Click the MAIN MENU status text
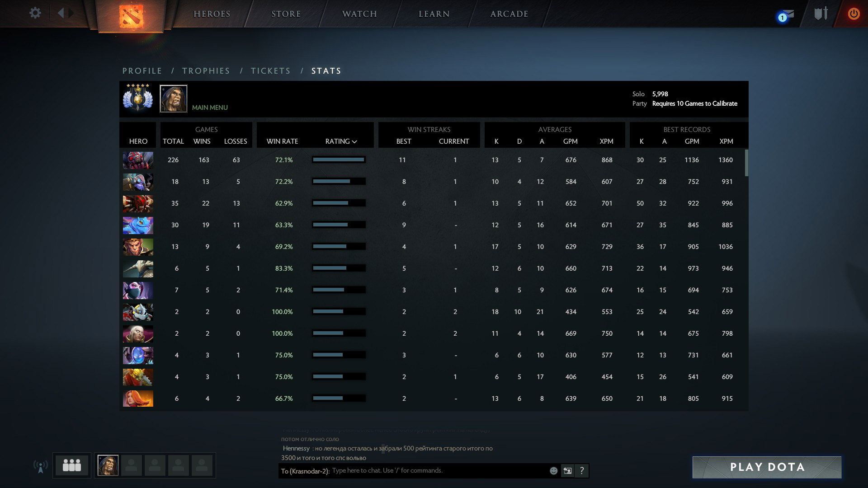 click(x=210, y=108)
